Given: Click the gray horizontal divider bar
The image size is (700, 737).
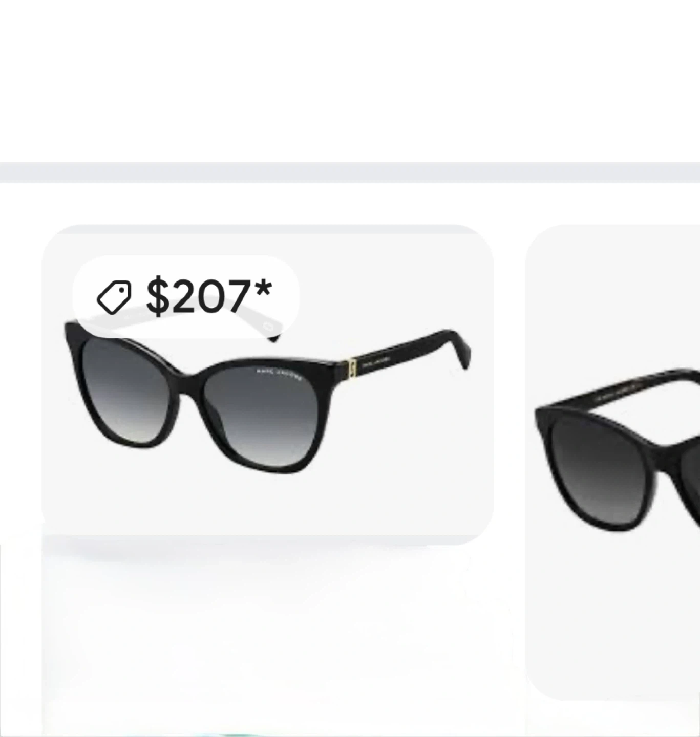Looking at the screenshot, I should 350,172.
